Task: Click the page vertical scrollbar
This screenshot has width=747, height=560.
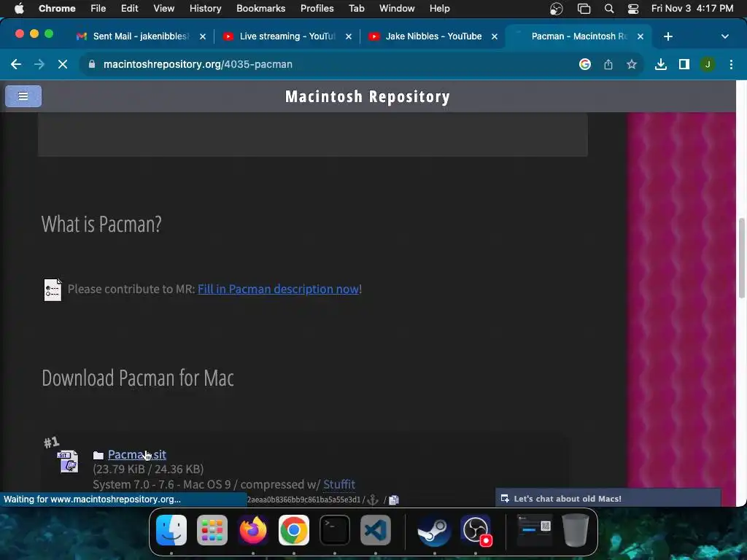Action: click(x=741, y=259)
